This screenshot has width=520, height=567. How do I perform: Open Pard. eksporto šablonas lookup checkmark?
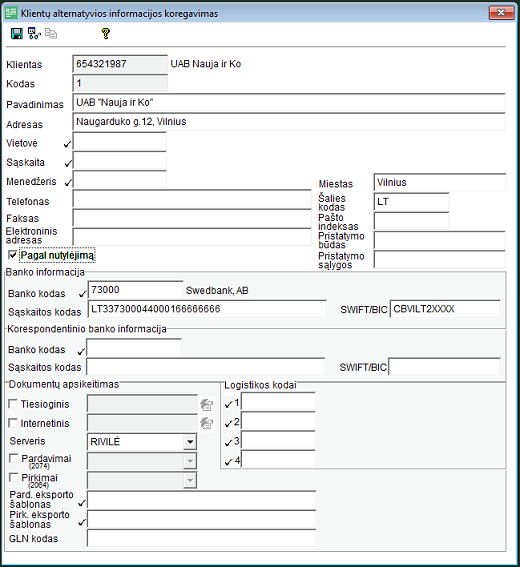pyautogui.click(x=82, y=503)
